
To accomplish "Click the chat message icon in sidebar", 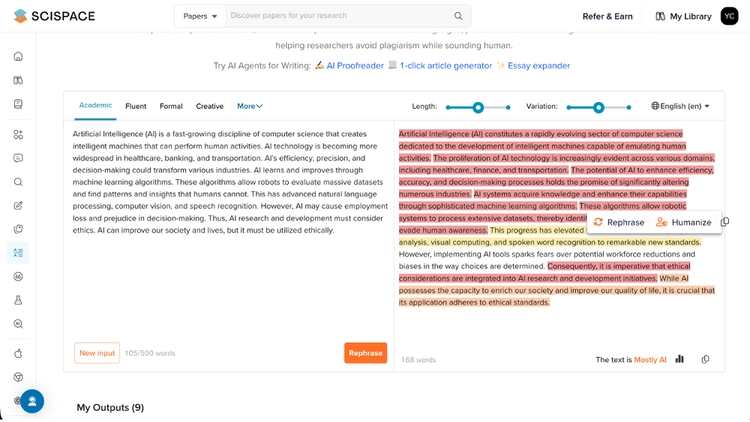I will tap(18, 158).
